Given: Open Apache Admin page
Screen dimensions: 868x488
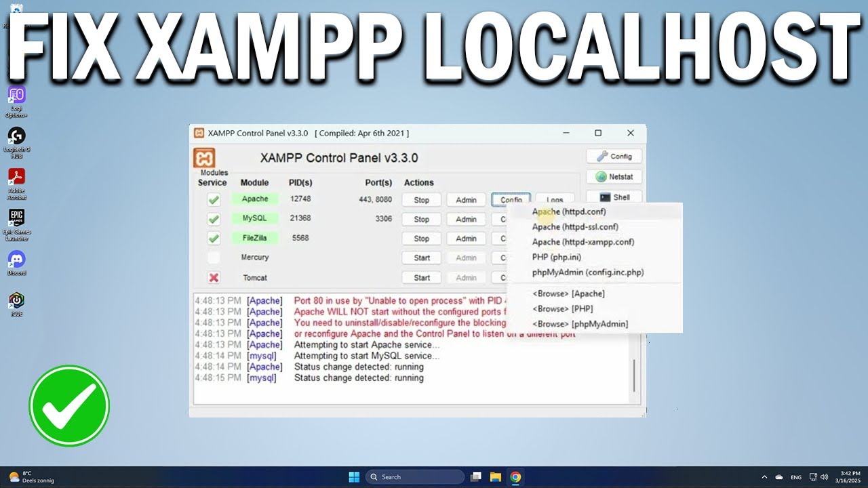Looking at the screenshot, I should click(x=466, y=200).
